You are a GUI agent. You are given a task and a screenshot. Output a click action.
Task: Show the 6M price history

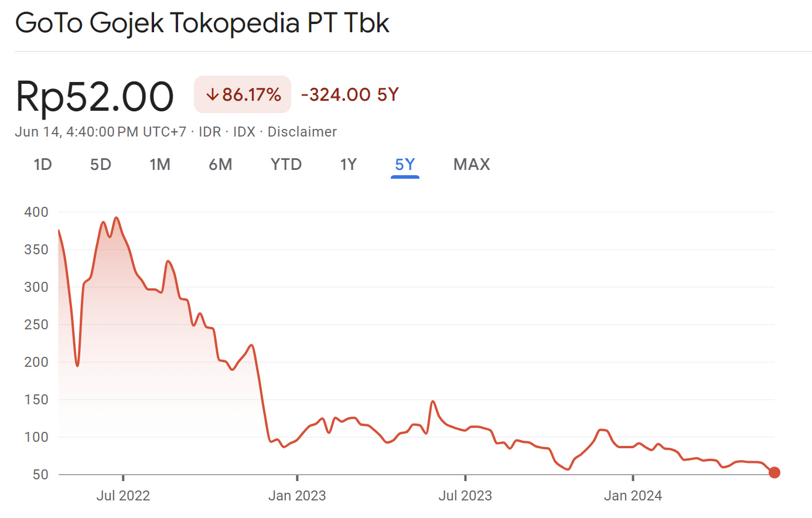coord(220,165)
